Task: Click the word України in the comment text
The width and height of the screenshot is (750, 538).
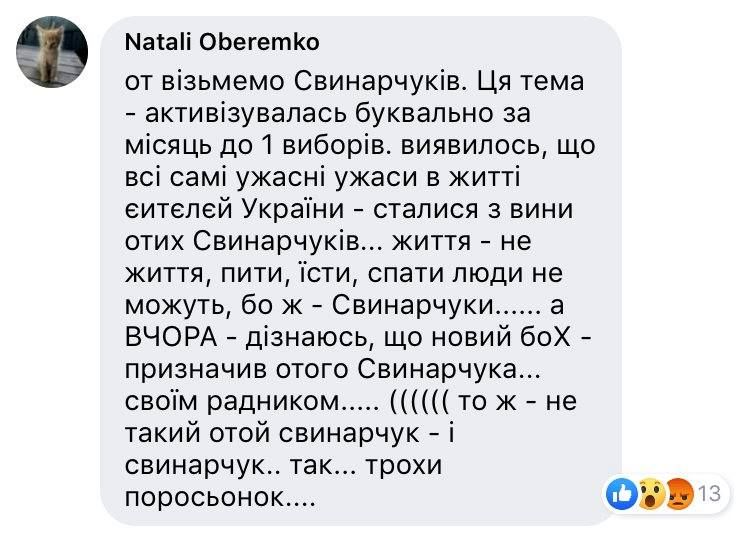Action: [x=293, y=209]
